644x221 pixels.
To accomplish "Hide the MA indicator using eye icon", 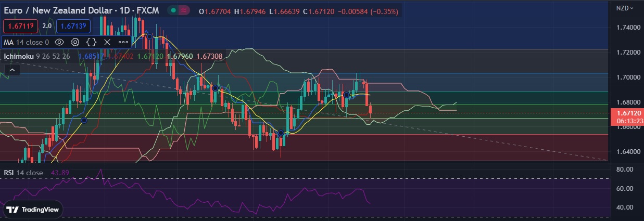I will [59, 42].
